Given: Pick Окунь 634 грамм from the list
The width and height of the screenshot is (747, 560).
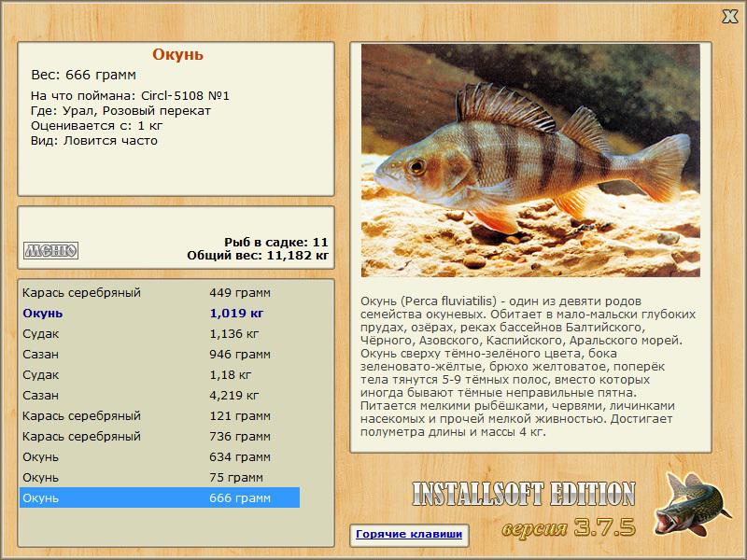Looking at the screenshot, I should [160, 456].
